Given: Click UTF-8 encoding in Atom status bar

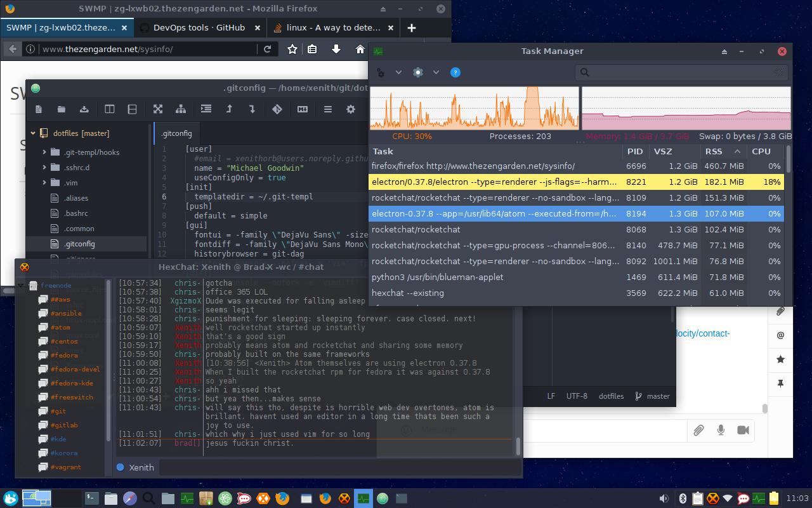Looking at the screenshot, I should pyautogui.click(x=577, y=396).
